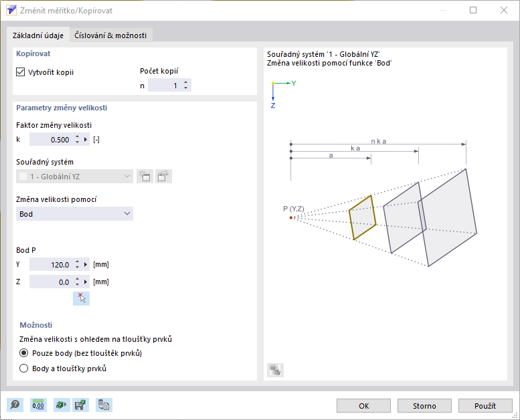Increase the number of copies n

(186, 82)
